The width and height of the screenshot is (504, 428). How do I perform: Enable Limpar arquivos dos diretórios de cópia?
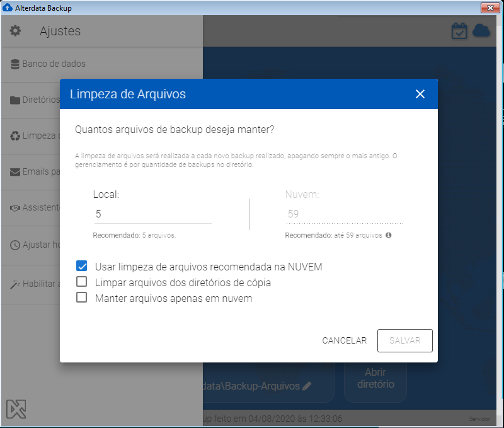coord(82,282)
